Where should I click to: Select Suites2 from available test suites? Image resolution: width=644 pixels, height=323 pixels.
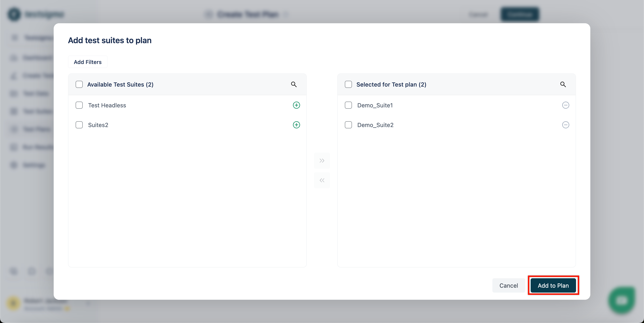[x=79, y=124]
